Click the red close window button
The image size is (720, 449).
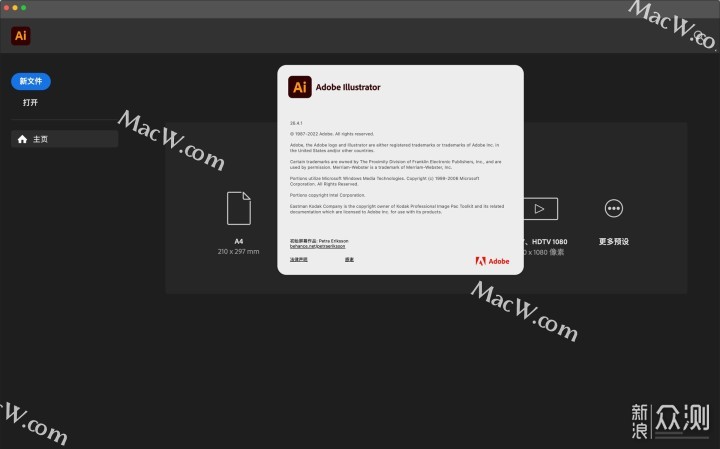coord(6,7)
